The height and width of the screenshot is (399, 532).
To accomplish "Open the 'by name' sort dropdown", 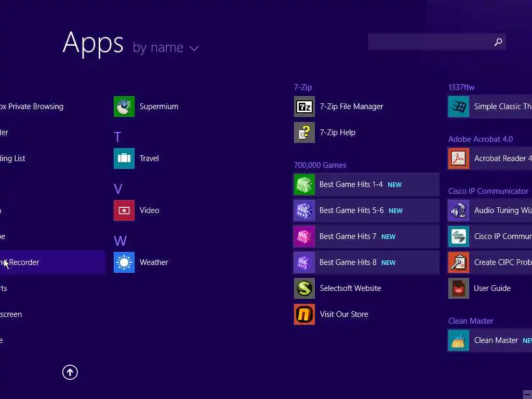I will tap(165, 47).
